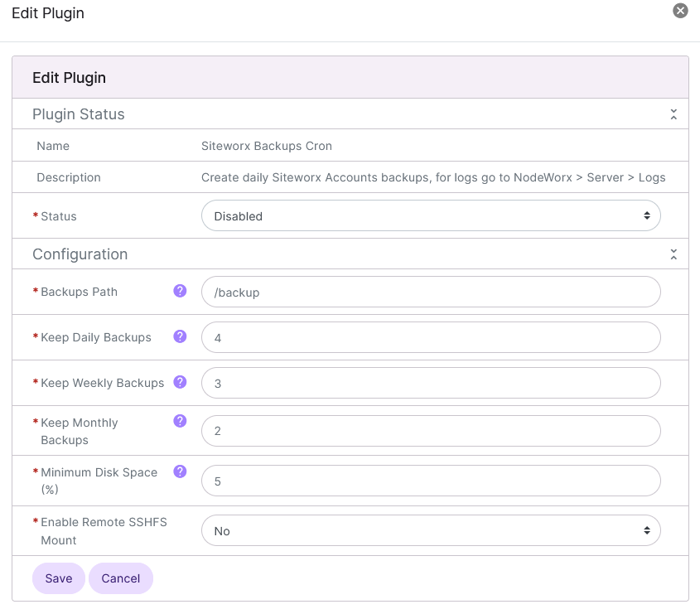
Task: Collapse the Plugin Status section
Action: [x=673, y=114]
